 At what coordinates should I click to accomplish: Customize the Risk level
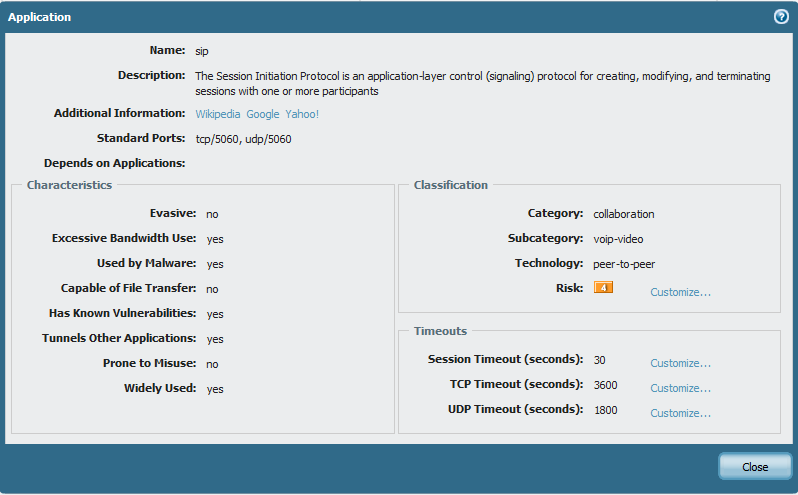coord(680,292)
